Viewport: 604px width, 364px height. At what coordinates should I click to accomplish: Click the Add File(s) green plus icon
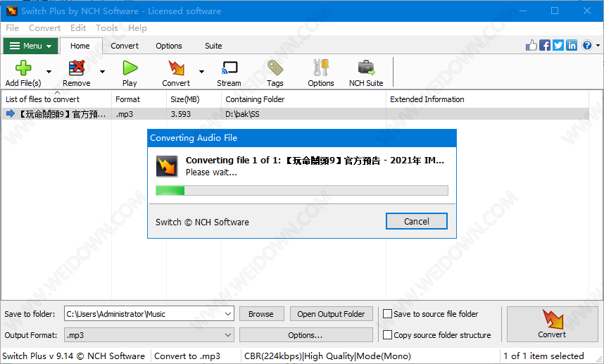click(23, 68)
